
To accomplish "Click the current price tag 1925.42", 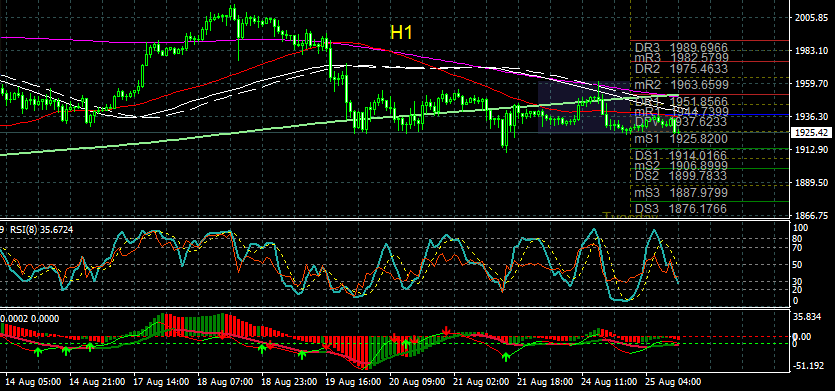I will (812, 132).
